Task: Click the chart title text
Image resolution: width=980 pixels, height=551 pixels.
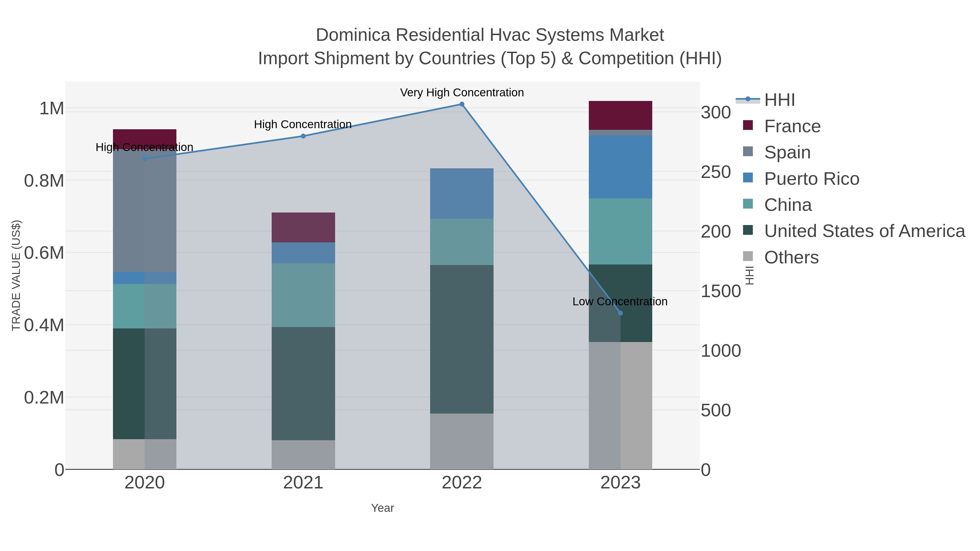Action: 490,46
